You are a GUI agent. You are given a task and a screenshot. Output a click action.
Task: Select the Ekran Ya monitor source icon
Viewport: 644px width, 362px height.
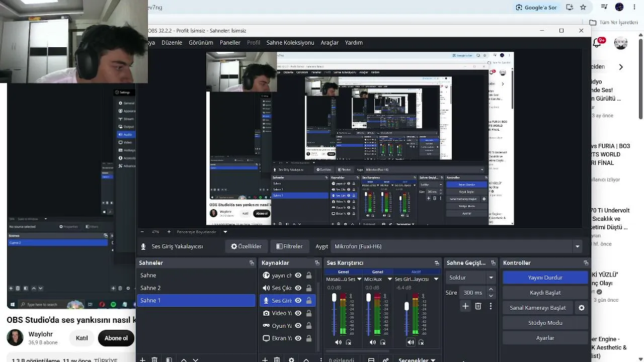click(266, 338)
